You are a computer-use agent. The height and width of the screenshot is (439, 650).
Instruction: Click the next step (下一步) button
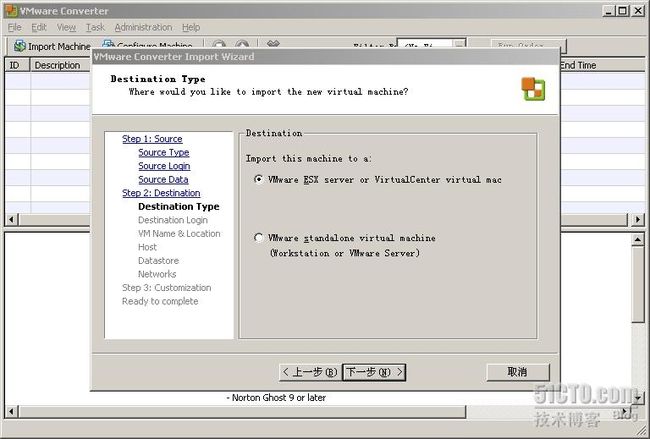[374, 372]
